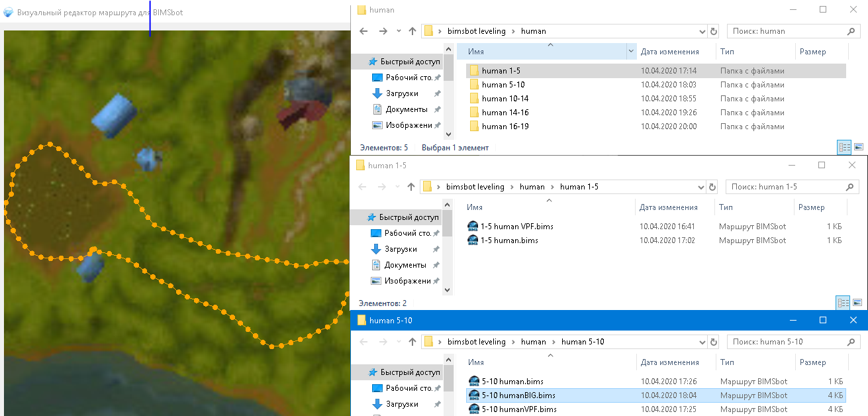Open recent locations dropdown in human window
868x416 pixels.
coord(398,31)
